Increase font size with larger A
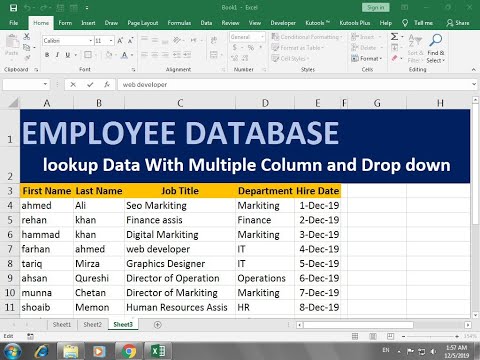 pos(120,41)
